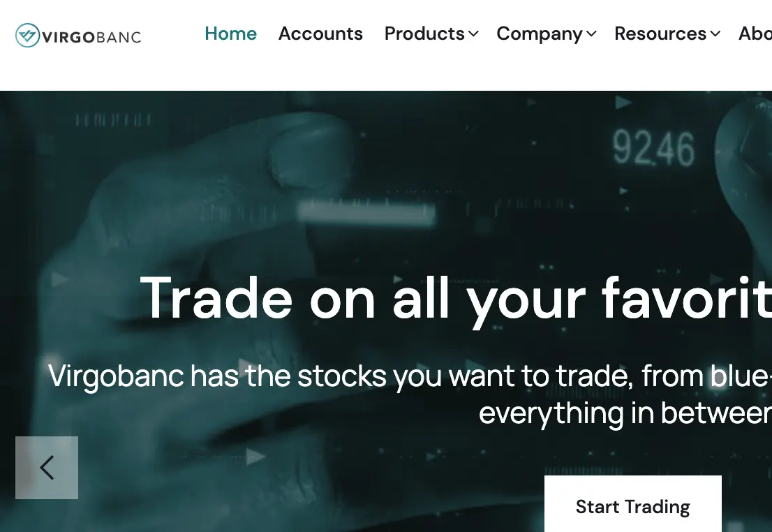Open the partially visible About menu item
This screenshot has height=532, width=772.
click(755, 34)
